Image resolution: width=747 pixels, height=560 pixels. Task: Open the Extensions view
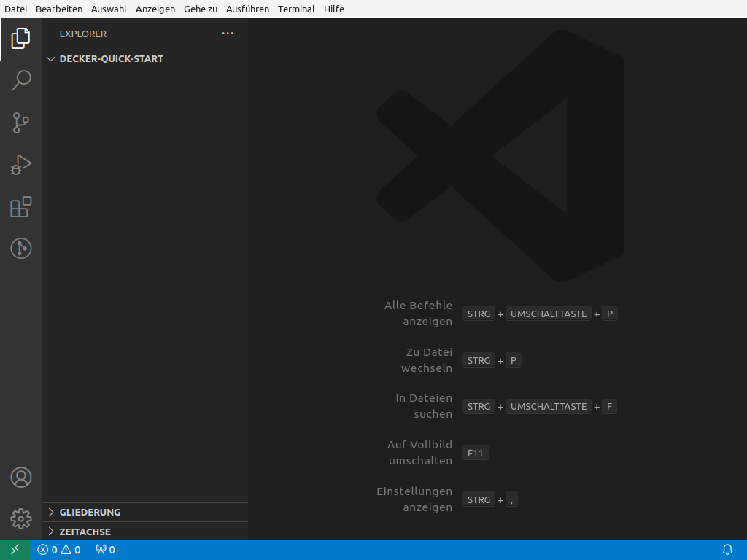tap(21, 206)
